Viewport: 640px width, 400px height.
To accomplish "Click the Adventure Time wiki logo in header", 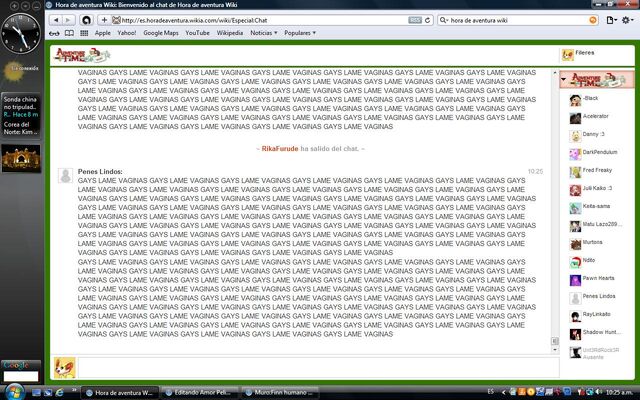I will coord(82,56).
